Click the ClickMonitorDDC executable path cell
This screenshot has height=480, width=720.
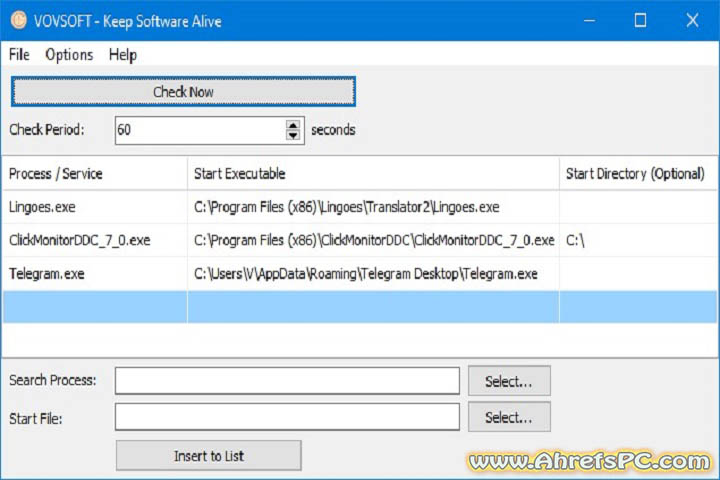[x=373, y=240]
